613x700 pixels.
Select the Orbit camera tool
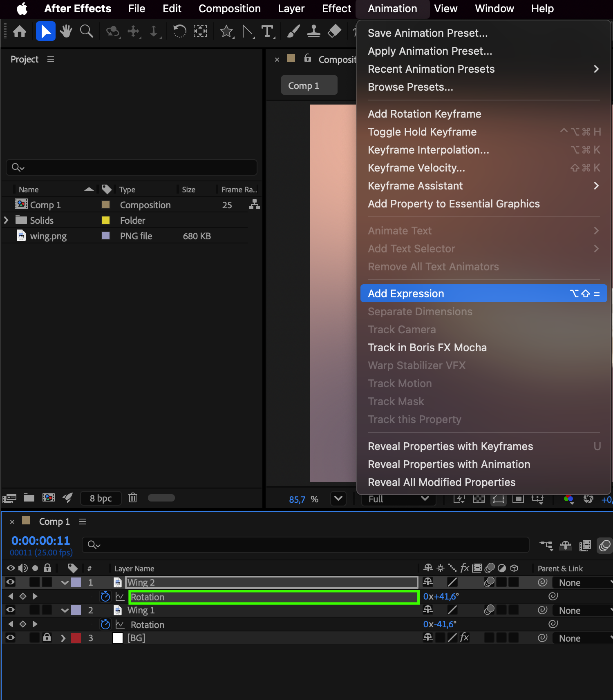[x=113, y=31]
